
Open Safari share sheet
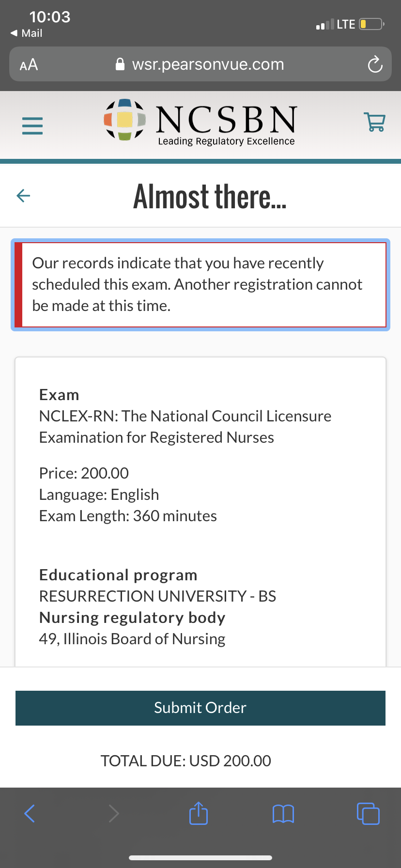pos(199,813)
